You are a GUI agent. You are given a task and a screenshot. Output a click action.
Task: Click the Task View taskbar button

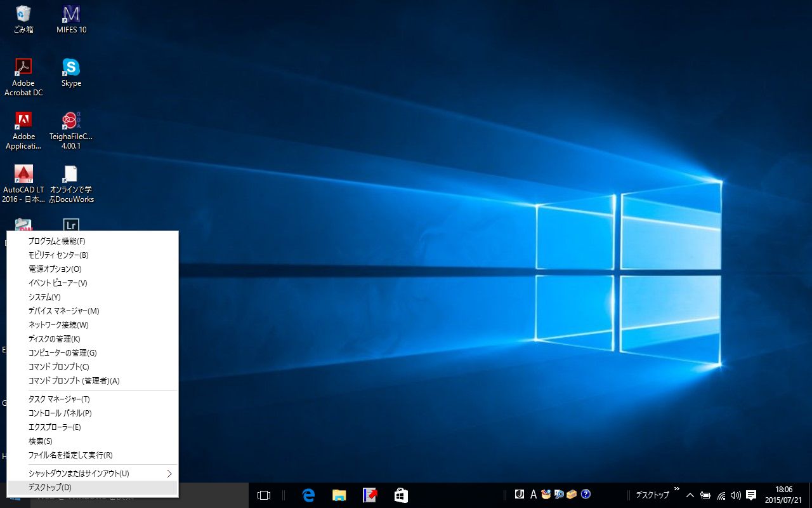[264, 495]
